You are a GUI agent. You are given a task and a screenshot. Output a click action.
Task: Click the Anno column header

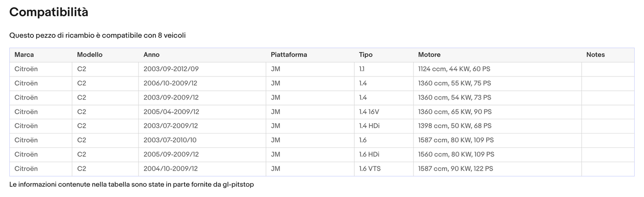coord(152,54)
